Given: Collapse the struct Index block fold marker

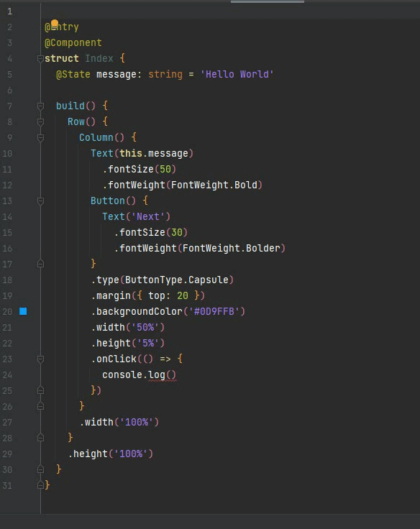Looking at the screenshot, I should tap(40, 58).
